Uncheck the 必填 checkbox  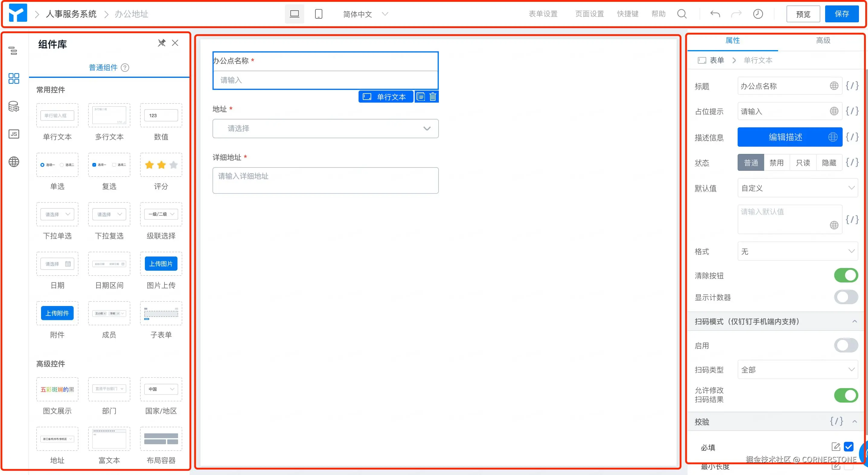(x=848, y=447)
